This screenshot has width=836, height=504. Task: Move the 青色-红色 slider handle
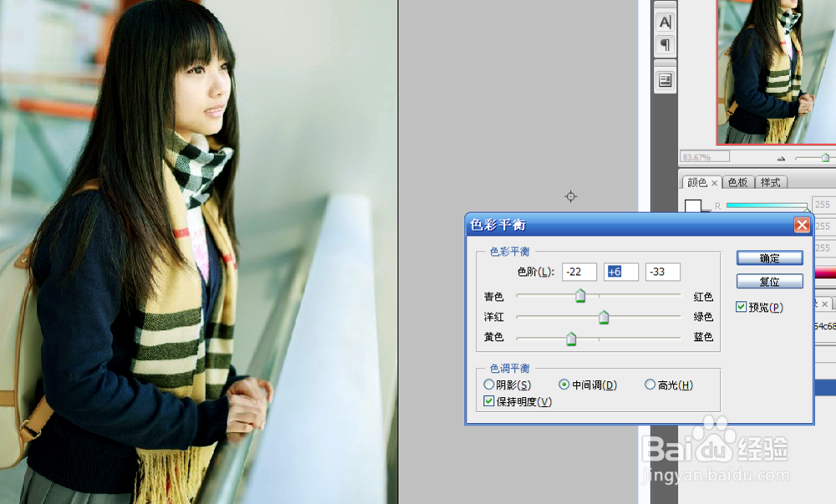581,296
